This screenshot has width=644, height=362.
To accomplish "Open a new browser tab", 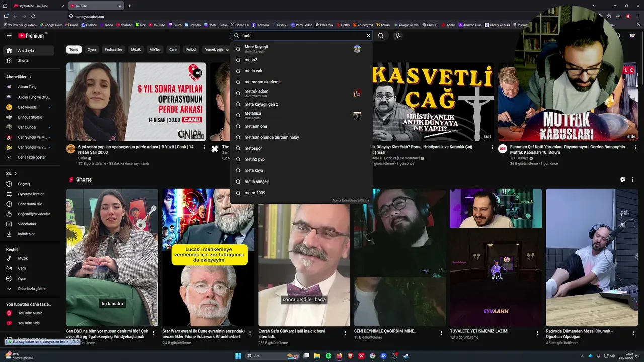I will pyautogui.click(x=129, y=6).
